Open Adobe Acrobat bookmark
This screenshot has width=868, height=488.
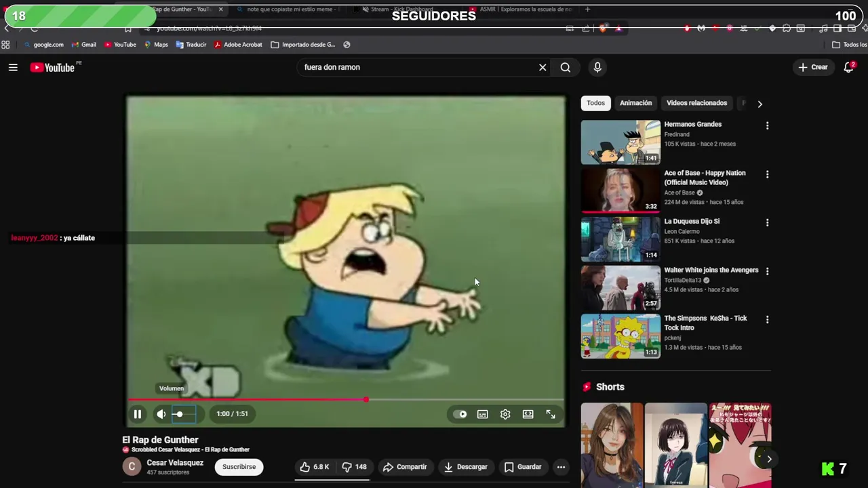pos(238,45)
